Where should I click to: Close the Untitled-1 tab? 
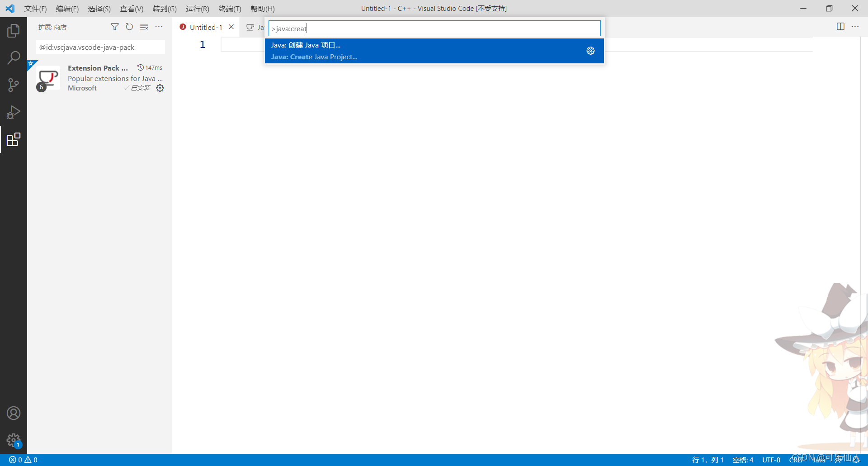click(x=231, y=27)
